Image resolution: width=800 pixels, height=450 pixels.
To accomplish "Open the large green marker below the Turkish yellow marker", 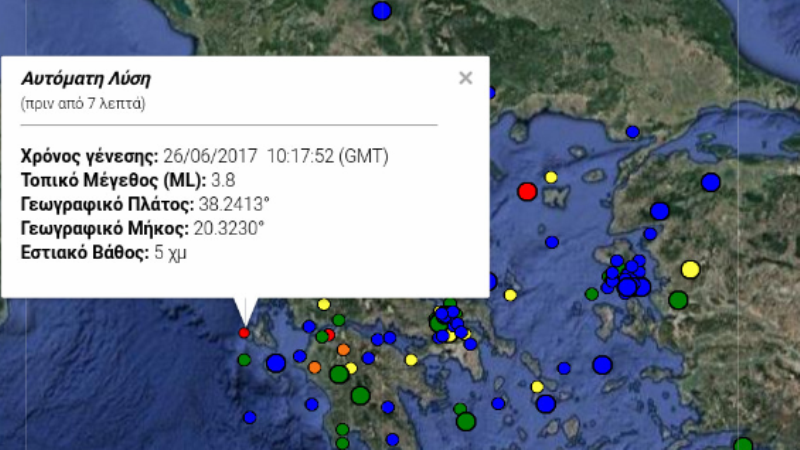I will pyautogui.click(x=678, y=299).
